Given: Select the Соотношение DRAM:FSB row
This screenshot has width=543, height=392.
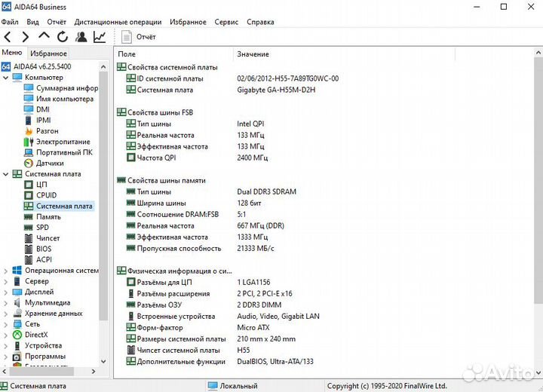Looking at the screenshot, I should [186, 214].
